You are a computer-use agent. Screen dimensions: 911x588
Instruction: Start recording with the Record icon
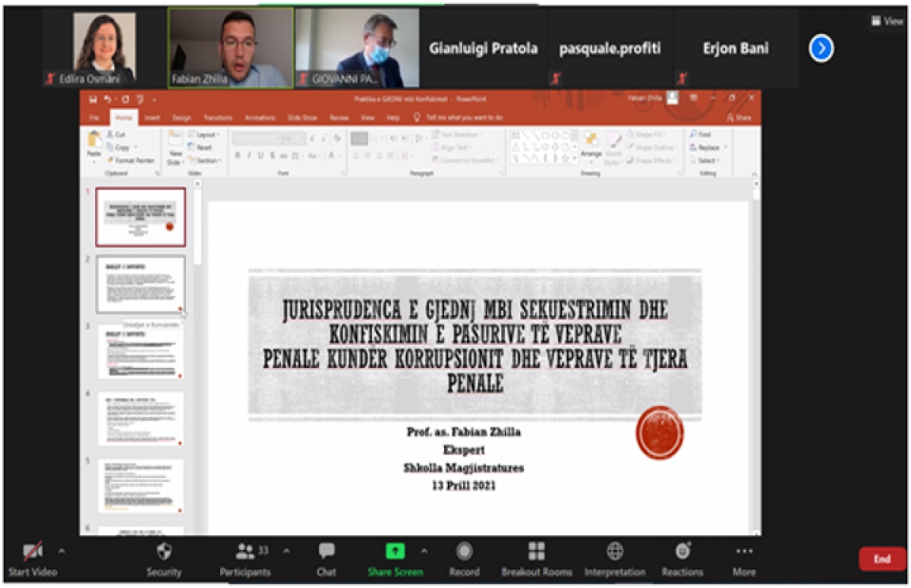click(464, 552)
